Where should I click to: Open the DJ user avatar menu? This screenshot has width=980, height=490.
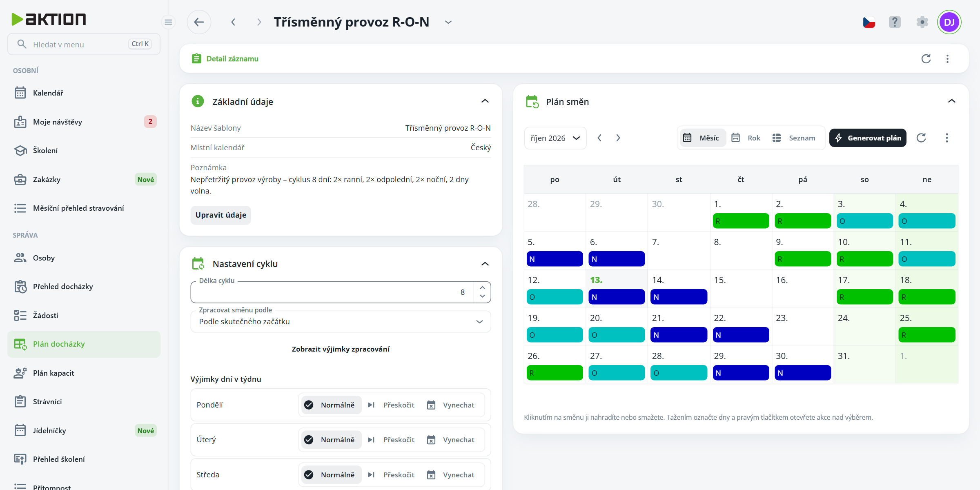pyautogui.click(x=949, y=22)
